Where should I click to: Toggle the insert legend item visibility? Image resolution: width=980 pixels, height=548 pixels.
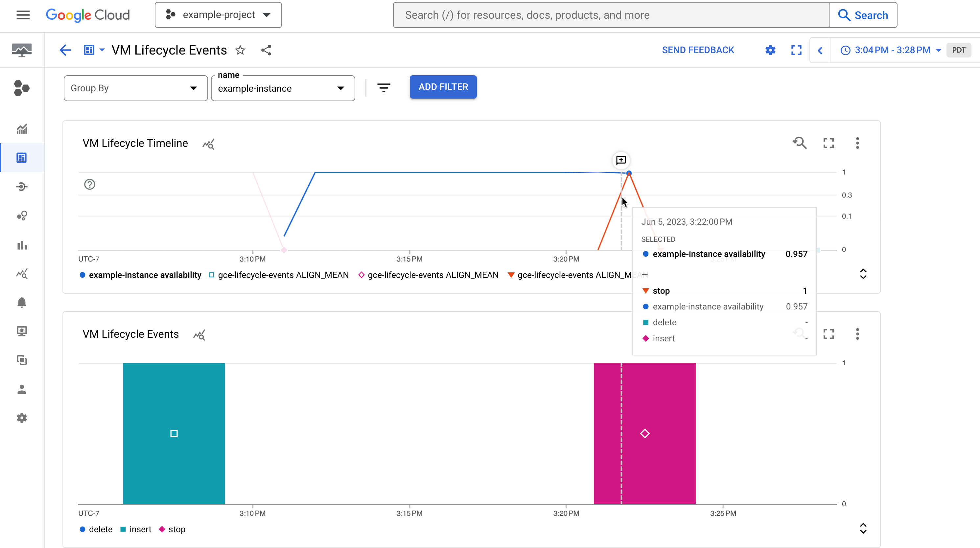[135, 529]
